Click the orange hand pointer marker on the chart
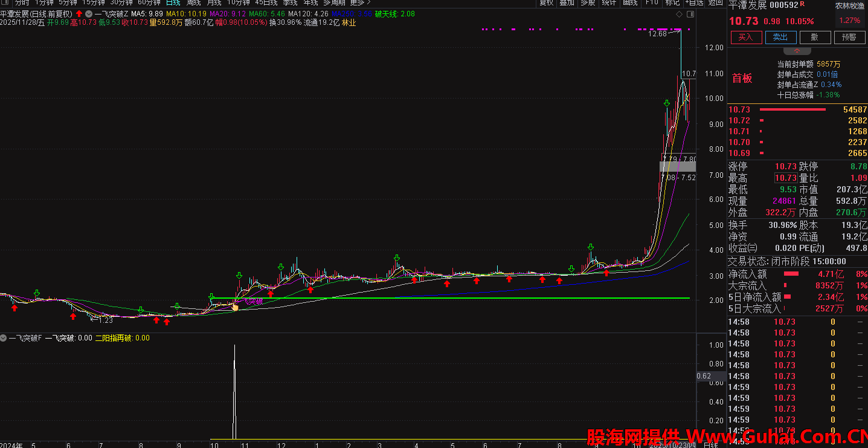Screen dimensions: 868x448 235,307
